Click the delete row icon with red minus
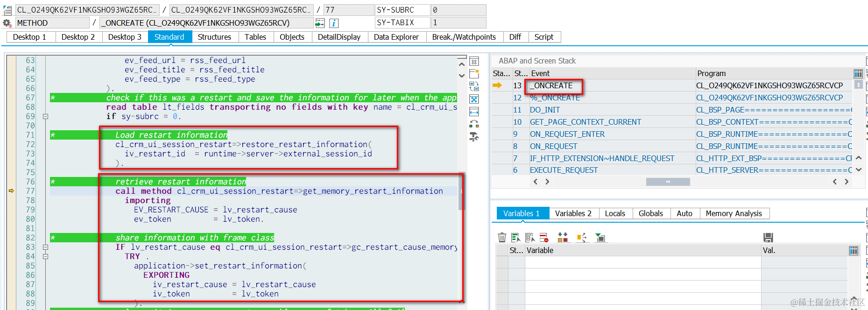The image size is (868, 310). pyautogui.click(x=544, y=238)
